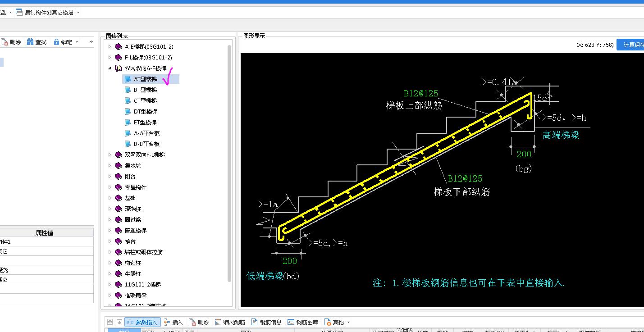Click the move-down arrow in rebar toolbar
644x332 pixels.
[x=119, y=322]
